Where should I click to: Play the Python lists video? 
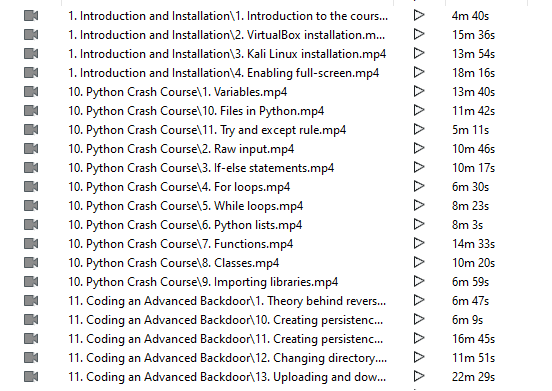click(x=419, y=225)
